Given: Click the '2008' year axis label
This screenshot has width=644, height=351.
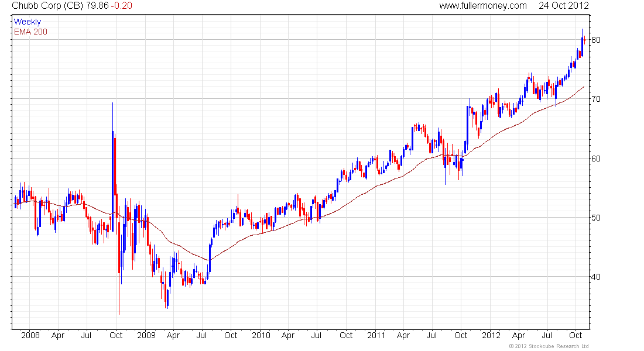Looking at the screenshot, I should coord(30,335).
